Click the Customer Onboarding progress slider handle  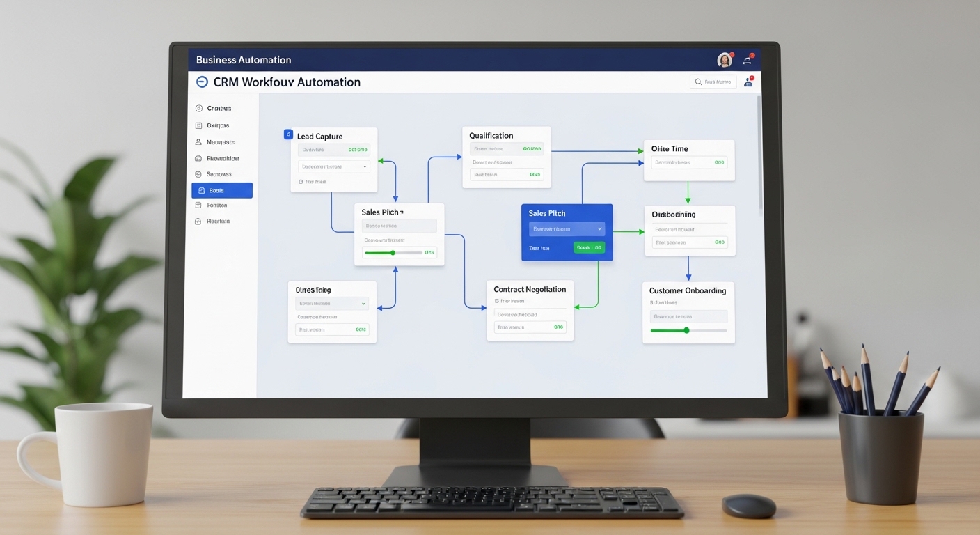pyautogui.click(x=686, y=330)
